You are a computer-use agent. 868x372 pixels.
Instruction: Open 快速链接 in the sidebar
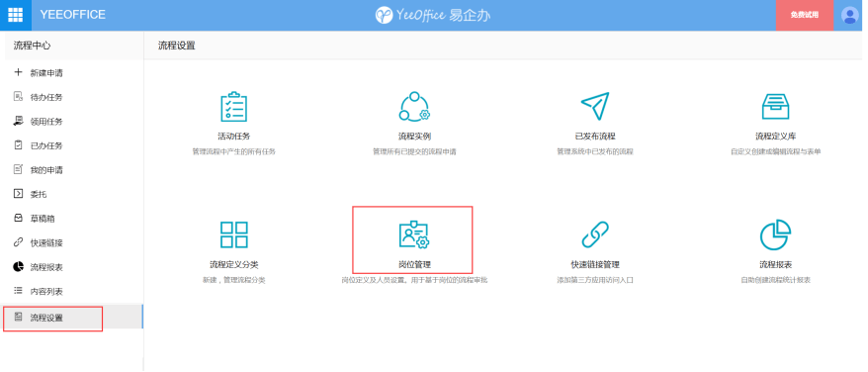click(x=46, y=242)
